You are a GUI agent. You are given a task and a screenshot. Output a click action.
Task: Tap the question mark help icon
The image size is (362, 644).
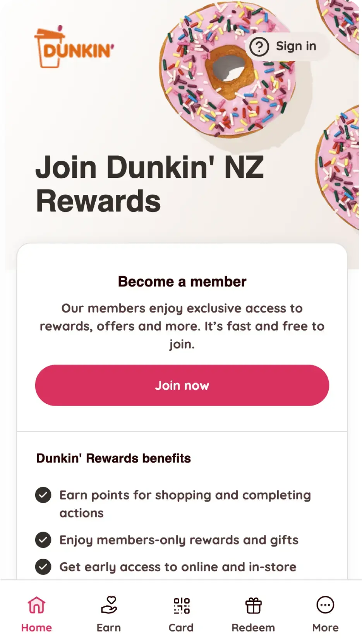[x=259, y=46]
